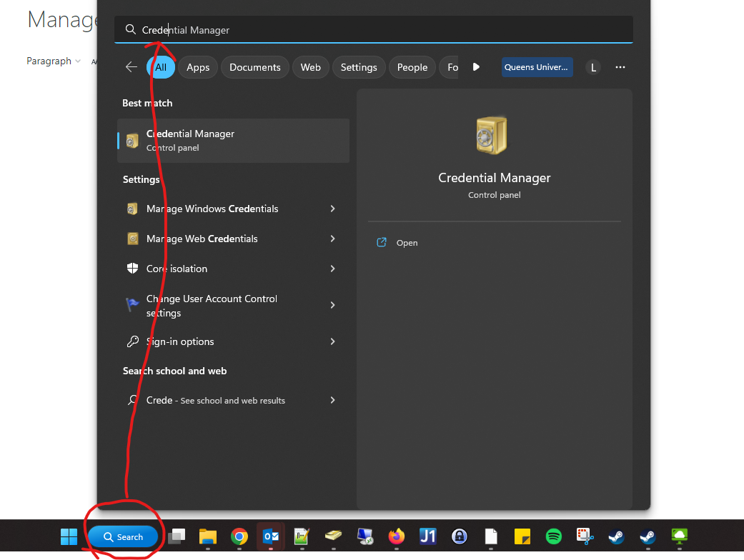Click Open under Credential Manager
744x560 pixels.
tap(407, 243)
